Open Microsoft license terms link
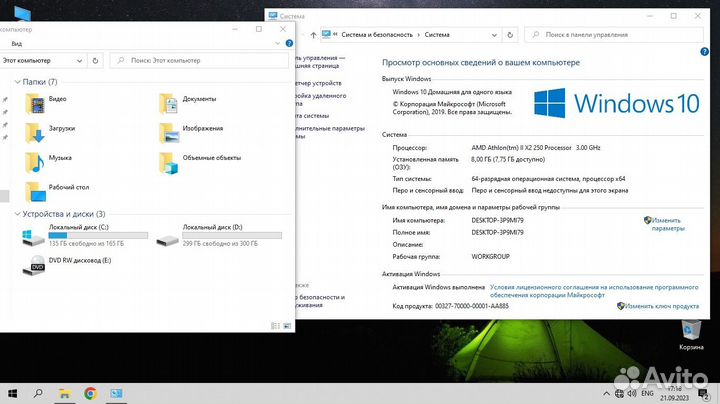Screen dimensions: 720x404 [x=594, y=291]
